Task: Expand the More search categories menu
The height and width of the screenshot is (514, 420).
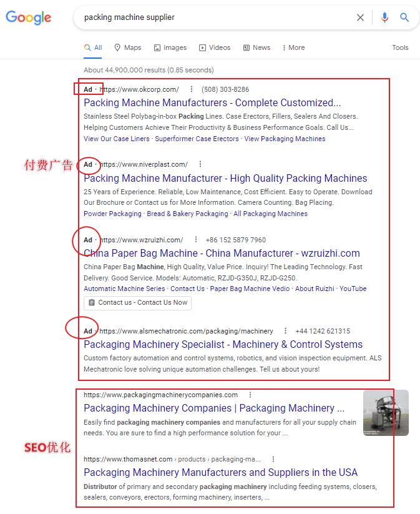Action: coord(293,48)
